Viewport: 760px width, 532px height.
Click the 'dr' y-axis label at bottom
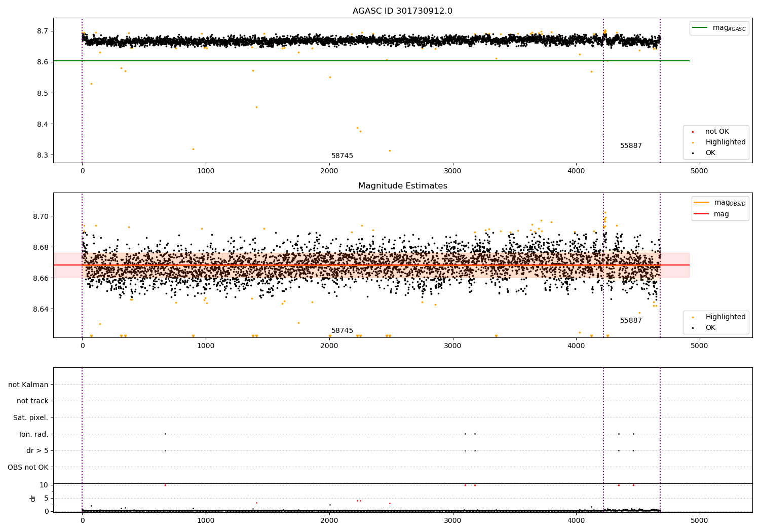coord(33,498)
